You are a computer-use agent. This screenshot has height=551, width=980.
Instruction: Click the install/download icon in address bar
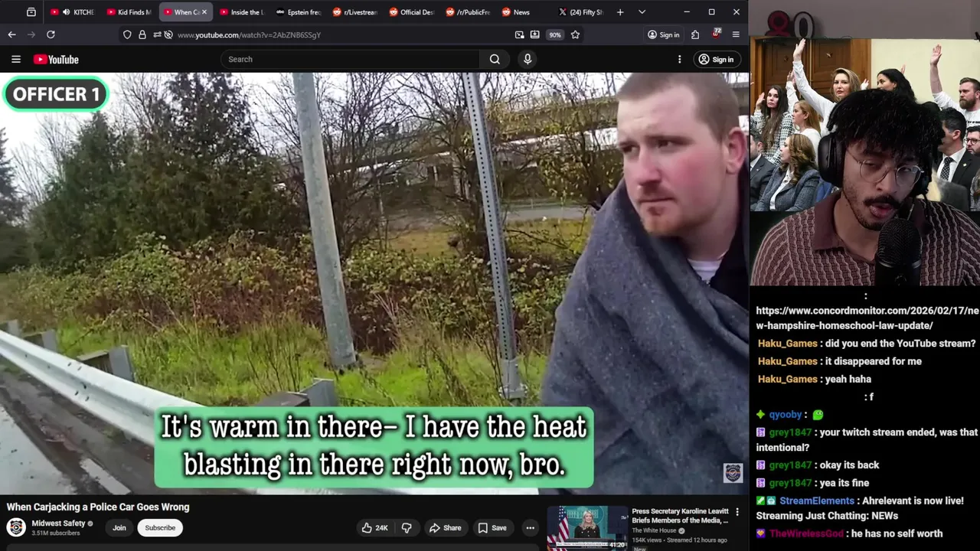534,34
